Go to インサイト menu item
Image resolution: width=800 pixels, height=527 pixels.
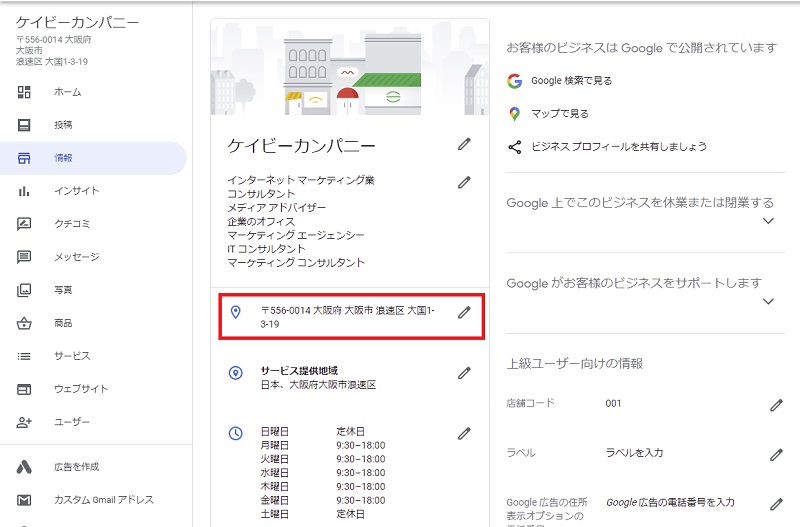pyautogui.click(x=93, y=191)
